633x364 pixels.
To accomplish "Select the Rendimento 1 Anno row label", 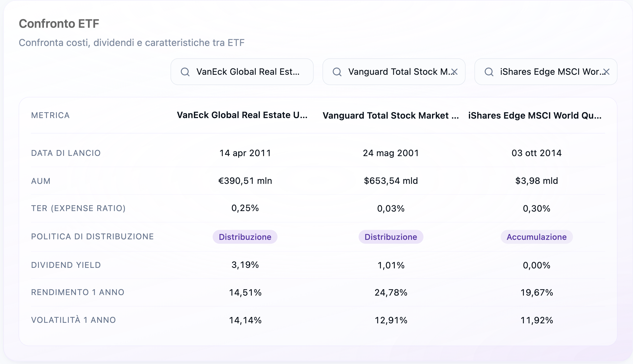I will click(x=78, y=292).
